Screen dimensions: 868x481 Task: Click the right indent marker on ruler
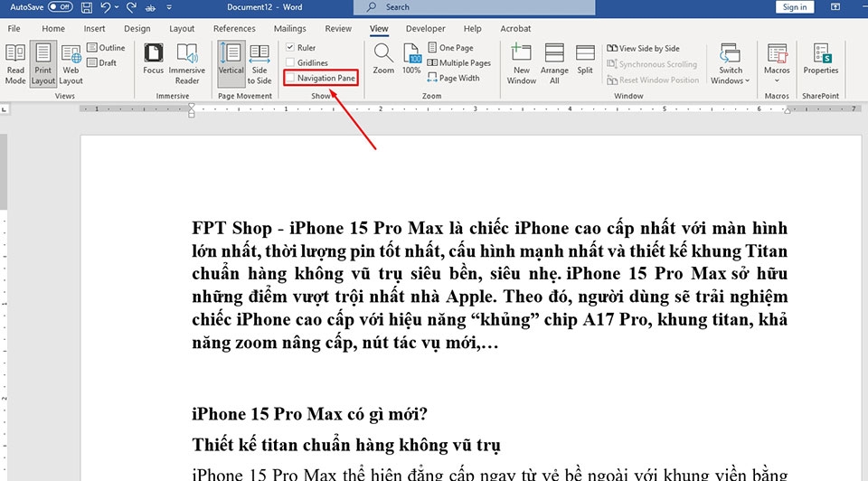[x=788, y=110]
